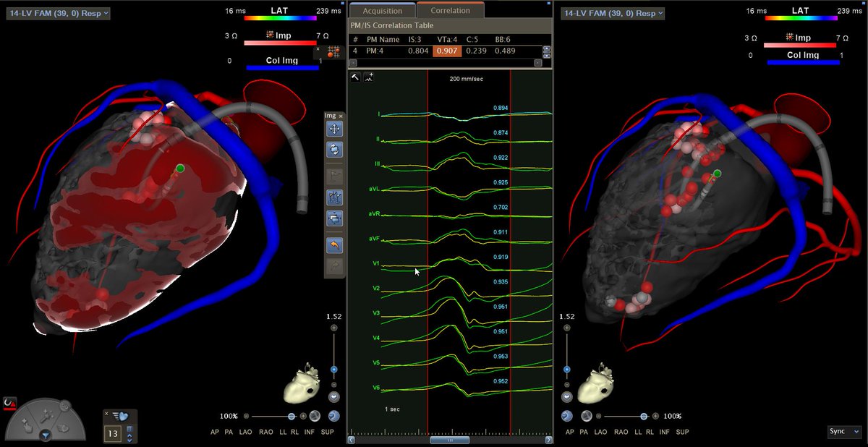Image resolution: width=868 pixels, height=447 pixels.
Task: Click minus left of left transparency slider
Action: [x=246, y=416]
